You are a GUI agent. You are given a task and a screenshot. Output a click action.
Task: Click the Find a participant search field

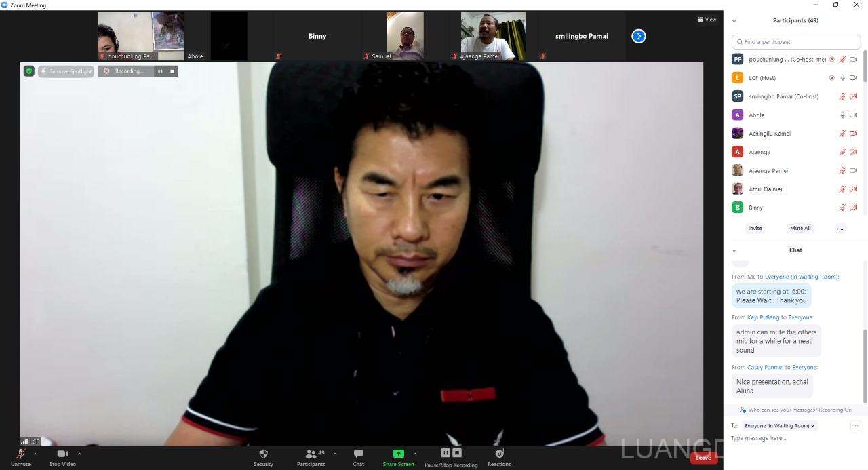pos(796,42)
